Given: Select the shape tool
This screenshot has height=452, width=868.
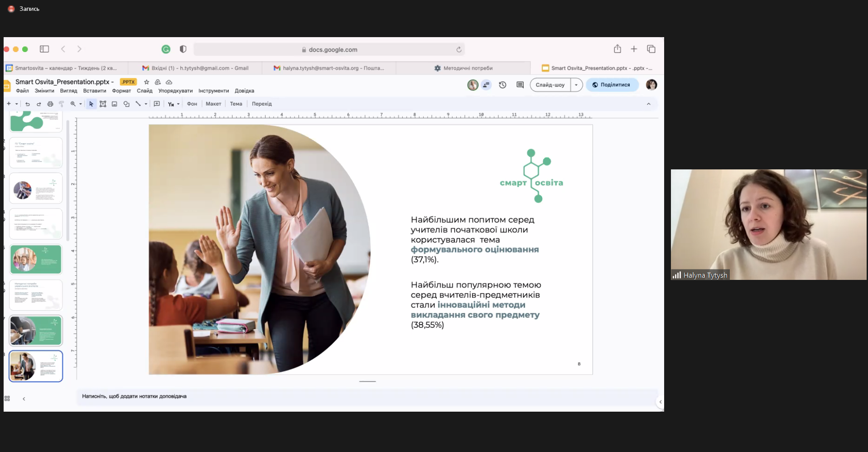Looking at the screenshot, I should (x=126, y=104).
